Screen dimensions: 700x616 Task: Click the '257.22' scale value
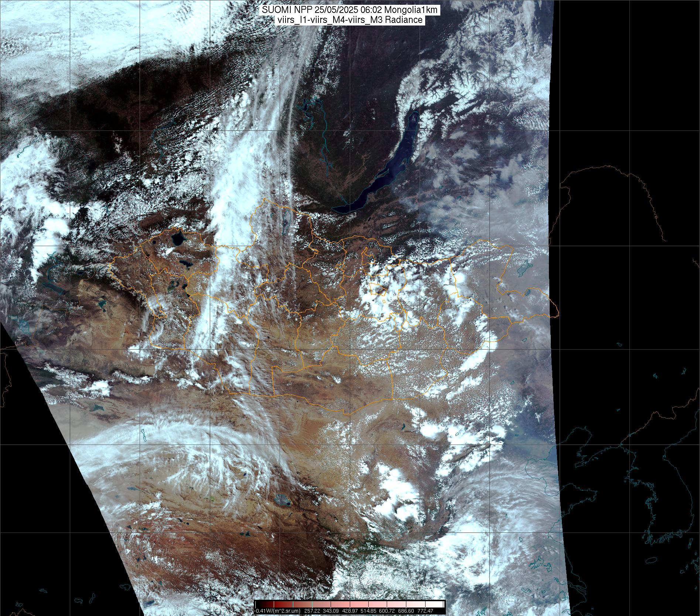tap(312, 611)
